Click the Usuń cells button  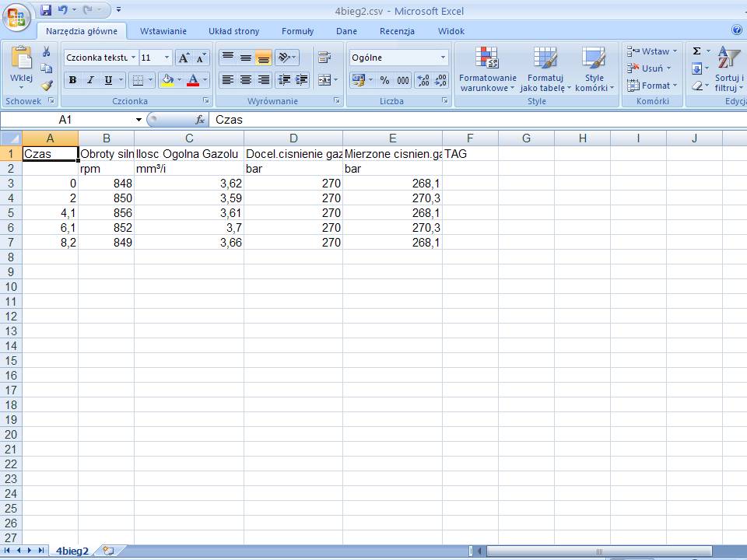(x=649, y=68)
